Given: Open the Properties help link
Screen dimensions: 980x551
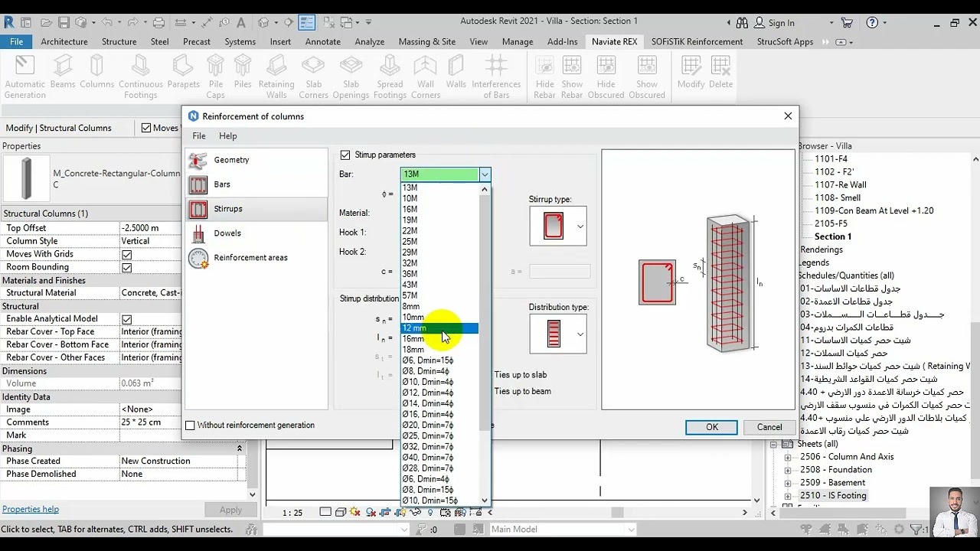Looking at the screenshot, I should coord(31,510).
